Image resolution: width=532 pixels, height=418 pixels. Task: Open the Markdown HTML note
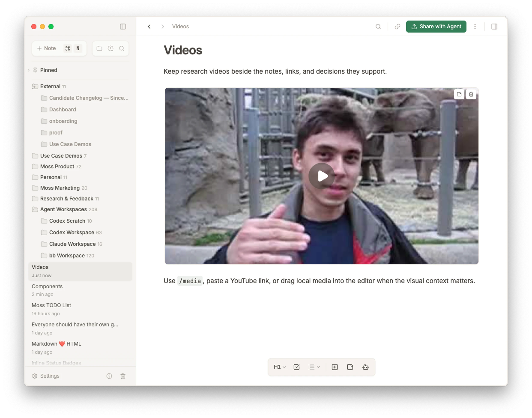tap(80, 348)
